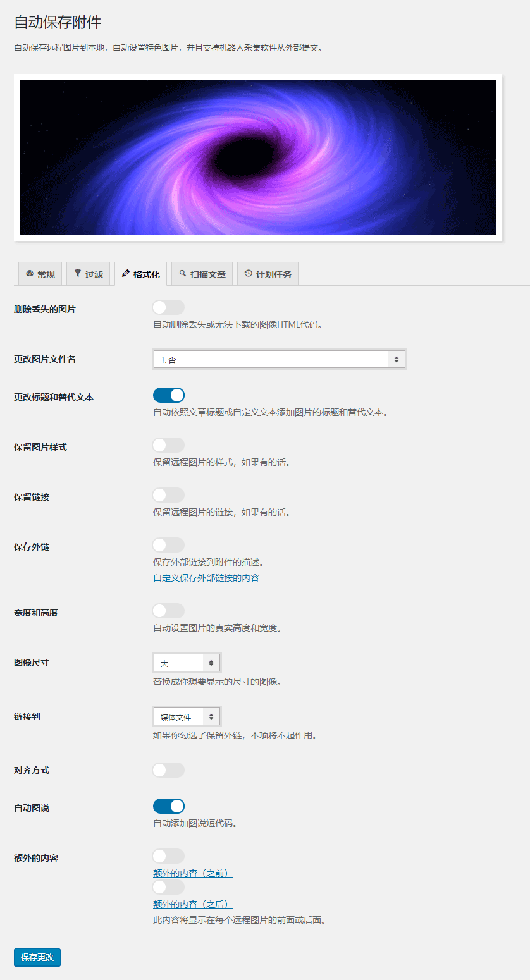This screenshot has height=980, width=530.
Task: Click the magnifier icon on 扫描文章 tab
Action: (183, 274)
